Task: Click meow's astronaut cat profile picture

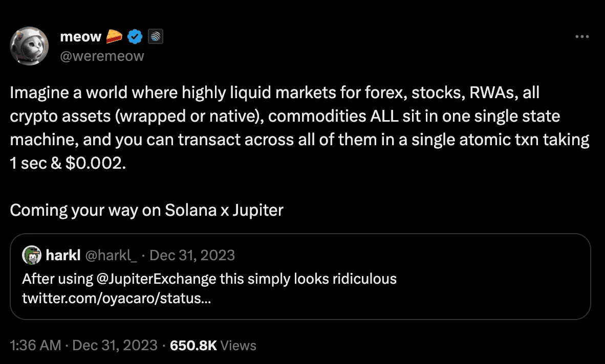Action: point(29,46)
